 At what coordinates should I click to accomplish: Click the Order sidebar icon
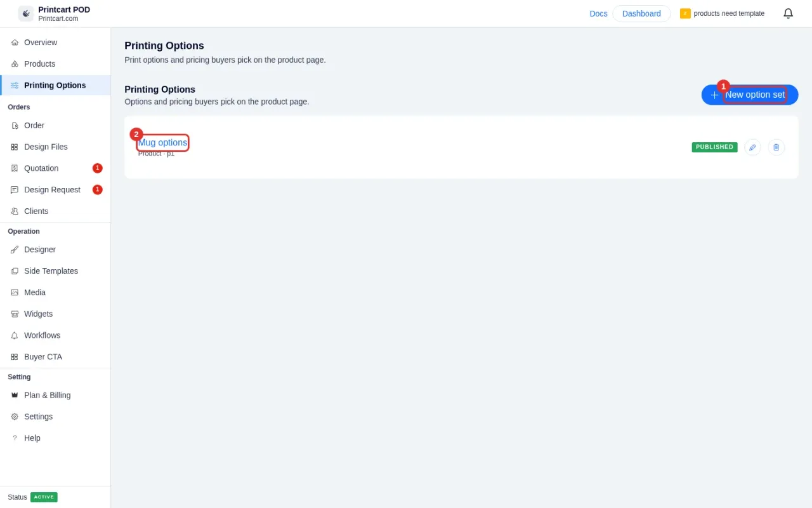pos(15,126)
